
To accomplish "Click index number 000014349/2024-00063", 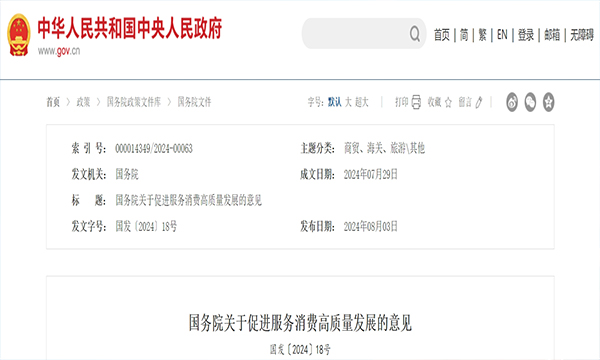I will click(x=154, y=148).
